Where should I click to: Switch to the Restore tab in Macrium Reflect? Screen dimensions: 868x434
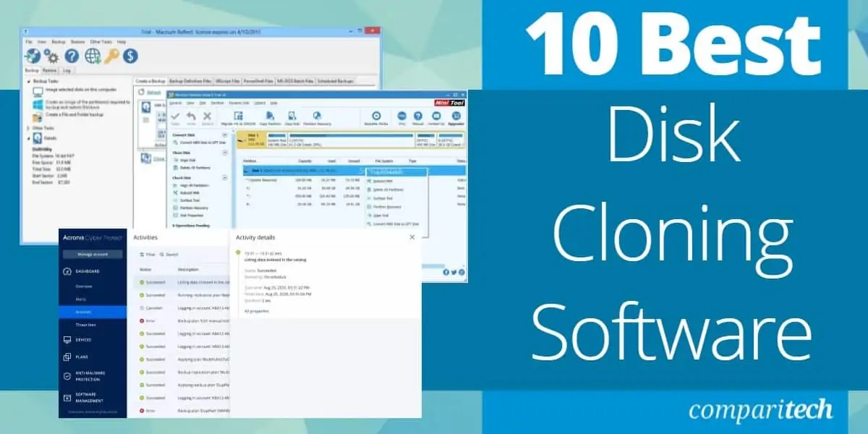click(51, 69)
